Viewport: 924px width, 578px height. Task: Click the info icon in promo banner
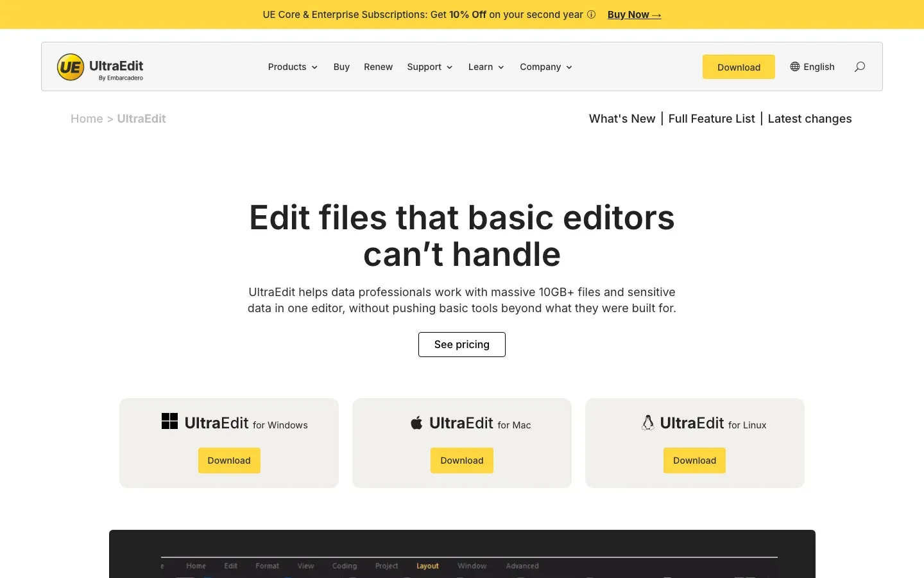click(x=591, y=14)
